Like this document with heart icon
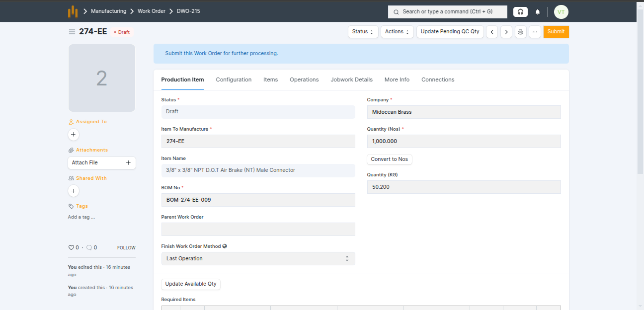 point(71,247)
